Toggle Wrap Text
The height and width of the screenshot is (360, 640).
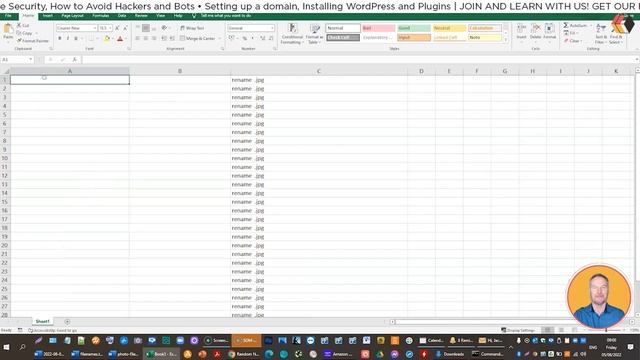pyautogui.click(x=192, y=28)
